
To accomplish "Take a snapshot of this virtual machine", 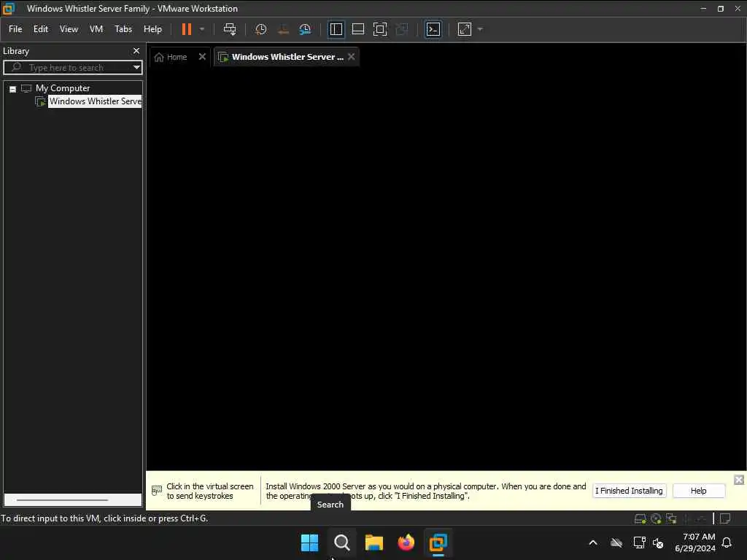I will click(260, 29).
